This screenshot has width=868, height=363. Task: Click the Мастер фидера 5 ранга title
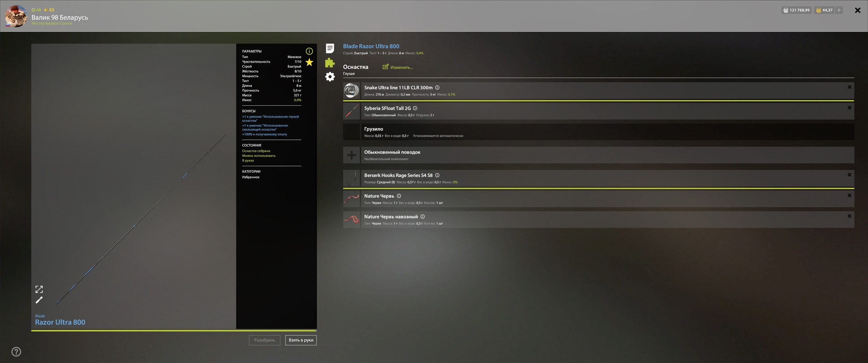click(52, 23)
